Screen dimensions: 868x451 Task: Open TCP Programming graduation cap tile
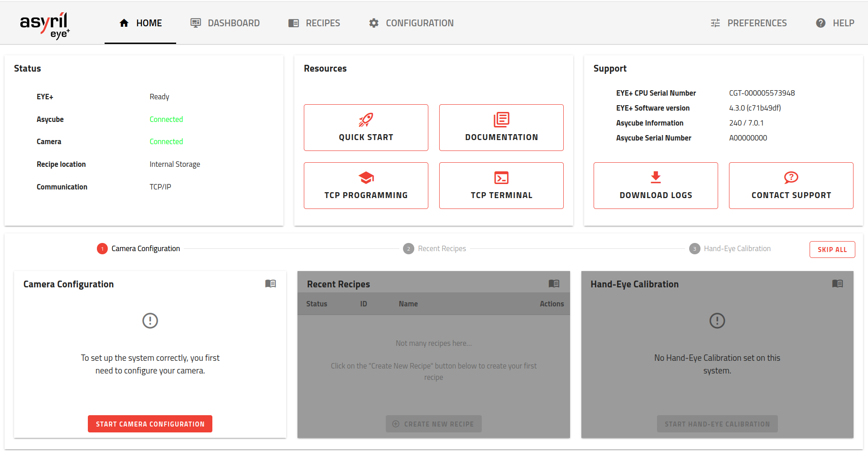366,185
